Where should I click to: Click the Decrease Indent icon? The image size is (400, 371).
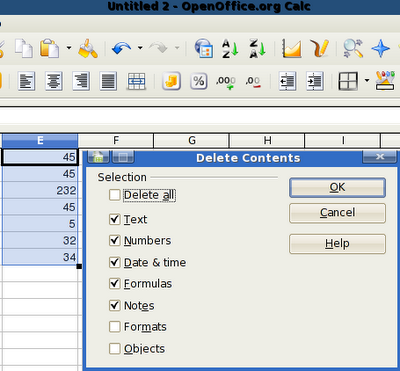[287, 81]
